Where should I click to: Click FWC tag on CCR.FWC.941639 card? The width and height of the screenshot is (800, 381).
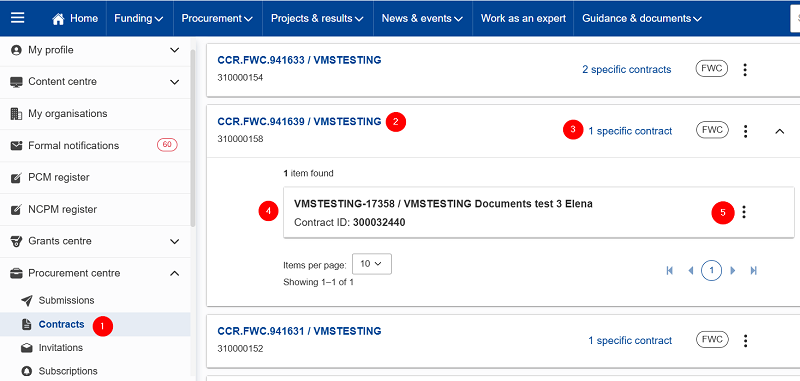[712, 130]
